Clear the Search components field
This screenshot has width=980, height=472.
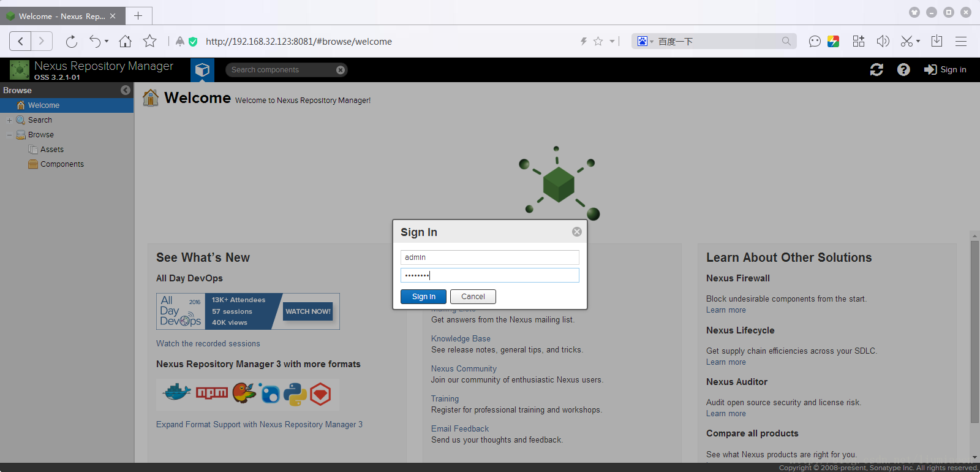[341, 70]
